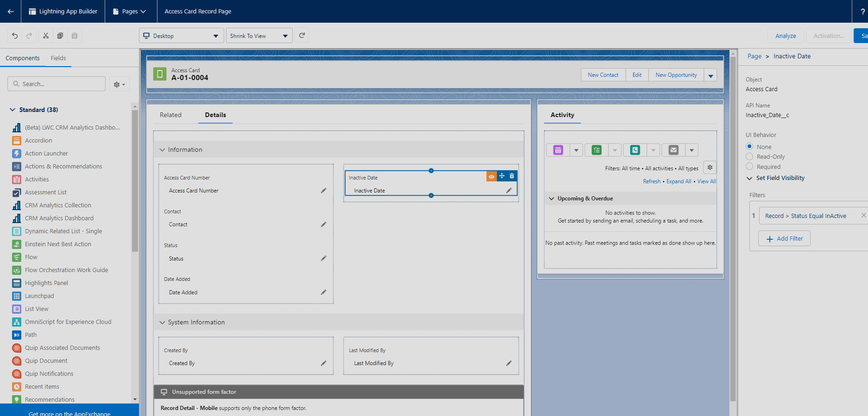Viewport: 868px width, 416px height.
Task: Select the Launchpad component
Action: point(39,296)
